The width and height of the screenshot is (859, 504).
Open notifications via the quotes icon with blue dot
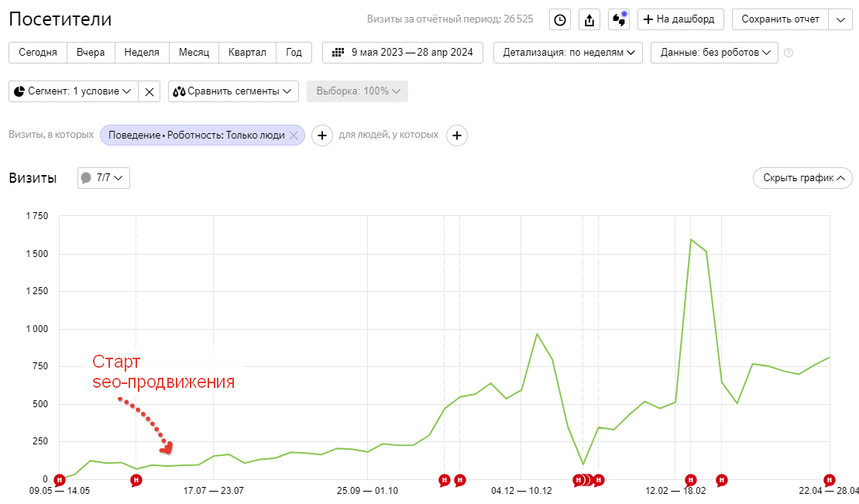tap(618, 19)
